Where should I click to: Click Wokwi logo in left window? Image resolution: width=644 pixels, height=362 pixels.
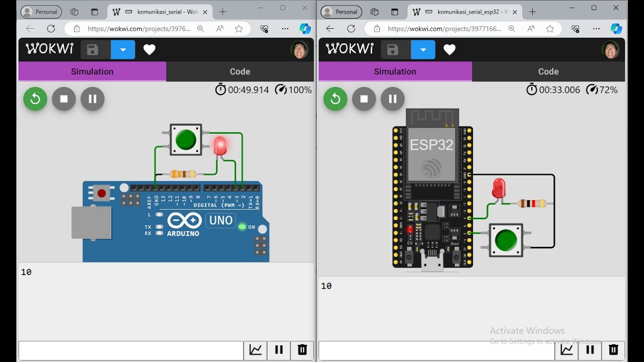coord(49,49)
